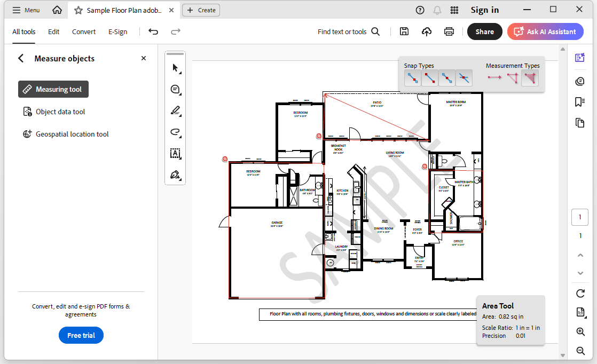Rotate the page clockwise
The image size is (597, 364).
point(580,293)
